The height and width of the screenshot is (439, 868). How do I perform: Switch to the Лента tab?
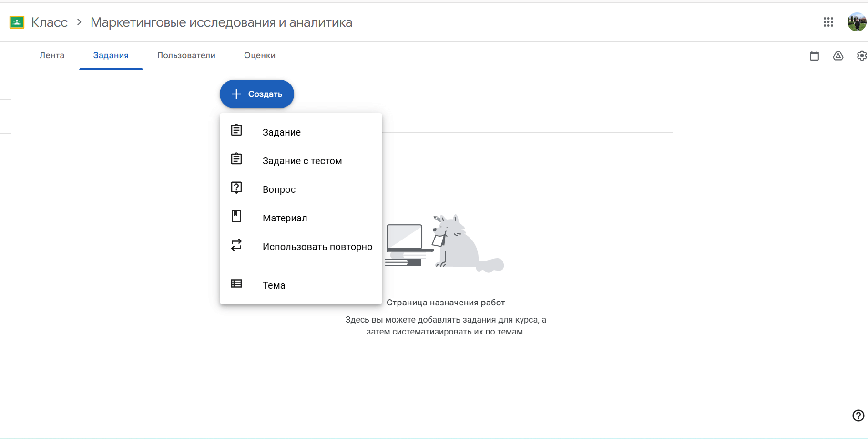click(52, 55)
